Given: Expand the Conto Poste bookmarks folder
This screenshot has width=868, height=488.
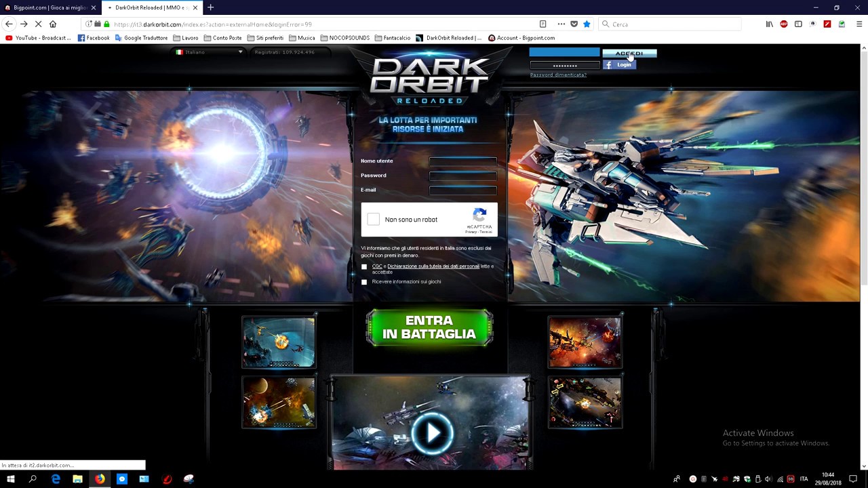Looking at the screenshot, I should 222,38.
